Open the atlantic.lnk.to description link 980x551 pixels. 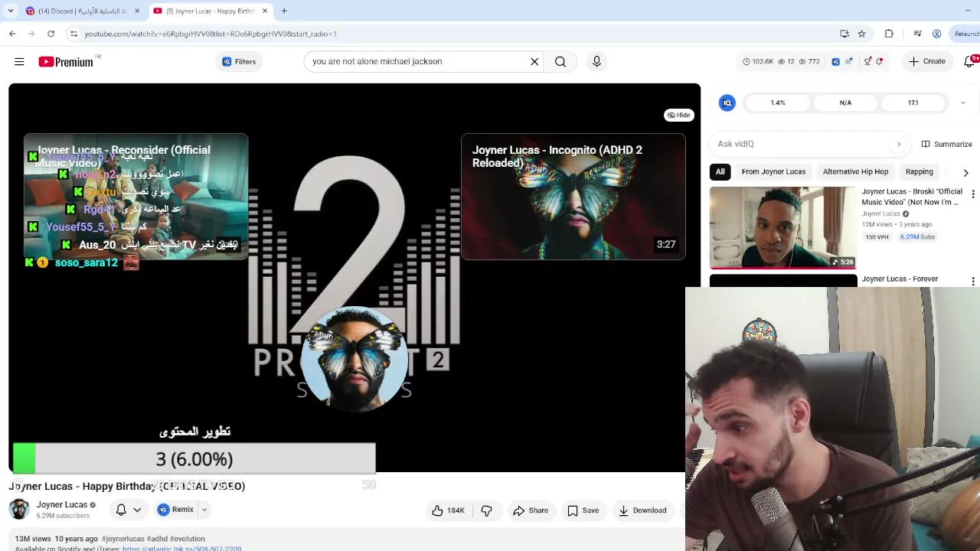[x=181, y=548]
